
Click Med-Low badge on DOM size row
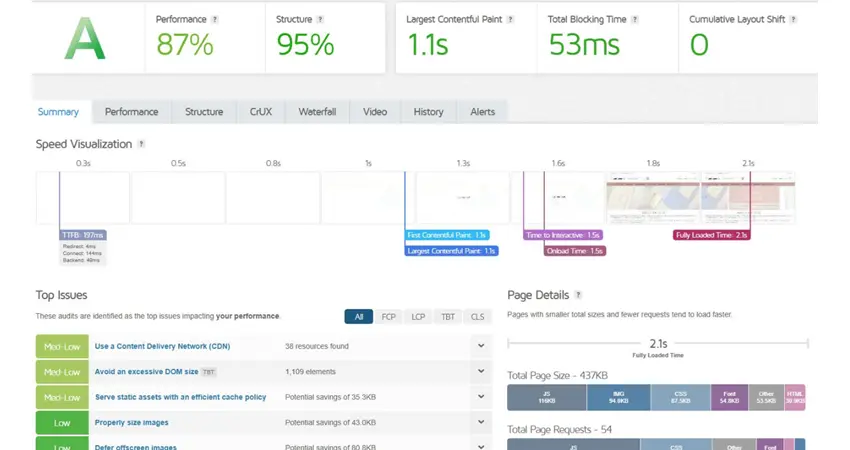[62, 372]
